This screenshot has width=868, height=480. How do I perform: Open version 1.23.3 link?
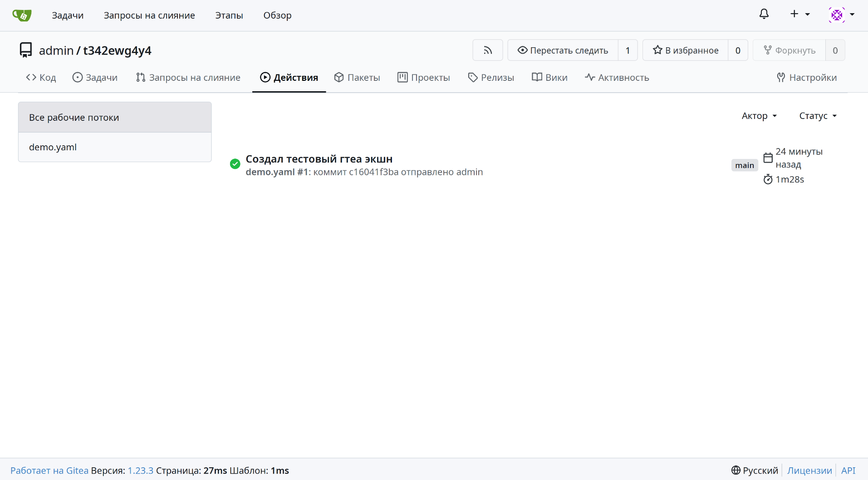click(x=140, y=470)
